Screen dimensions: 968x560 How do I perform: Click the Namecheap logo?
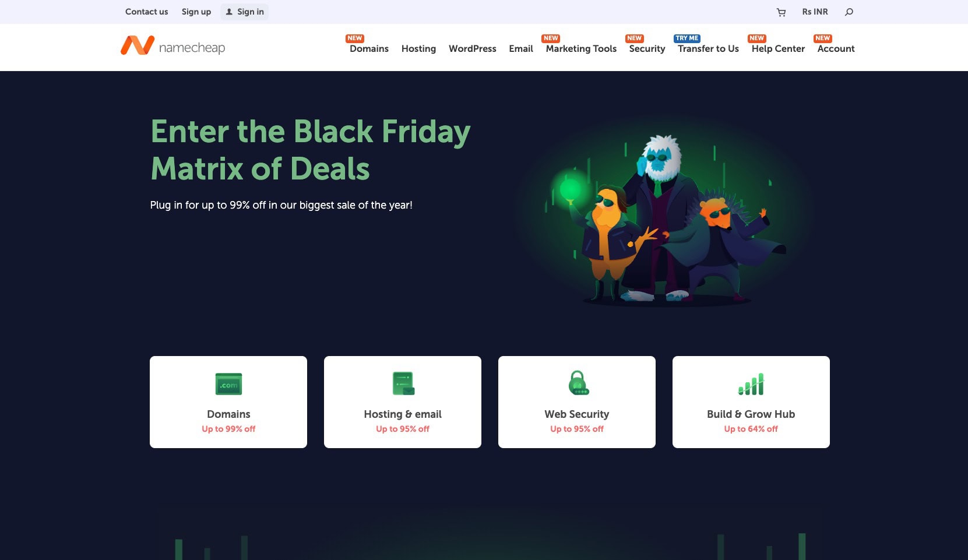tap(173, 46)
